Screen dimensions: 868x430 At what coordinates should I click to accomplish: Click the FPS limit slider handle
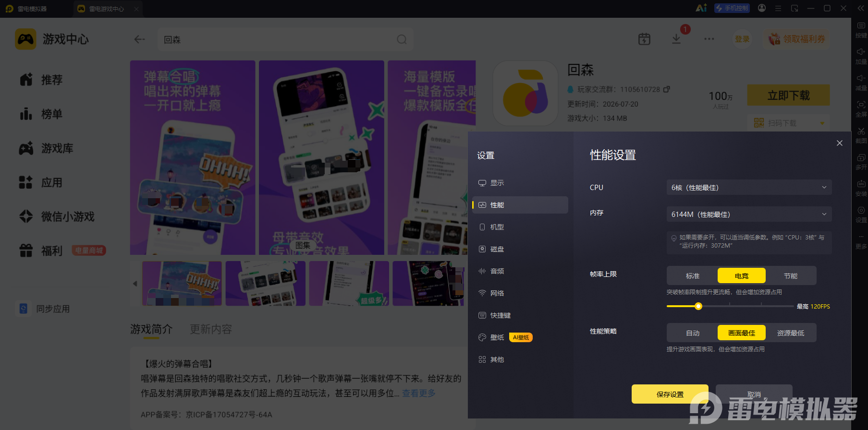coord(698,306)
